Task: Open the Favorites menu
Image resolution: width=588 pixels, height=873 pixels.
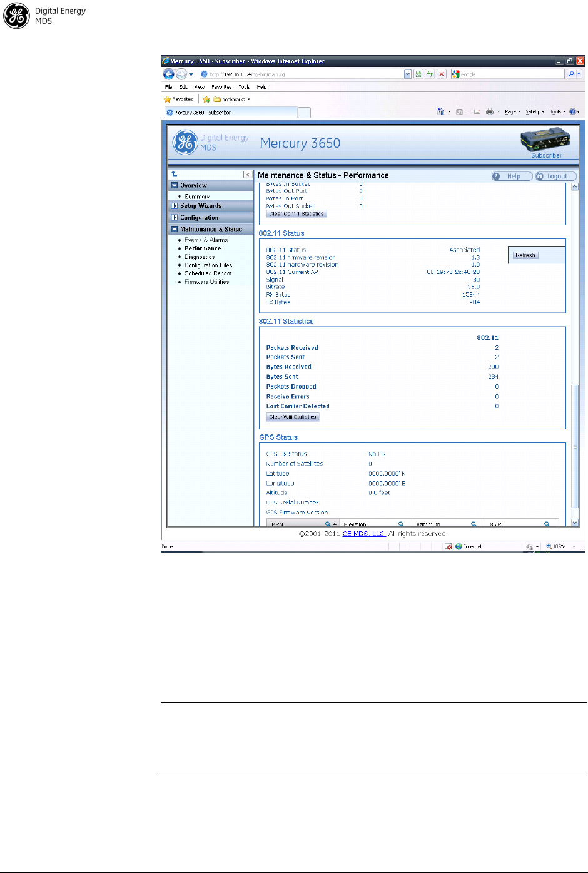Action: tap(221, 87)
